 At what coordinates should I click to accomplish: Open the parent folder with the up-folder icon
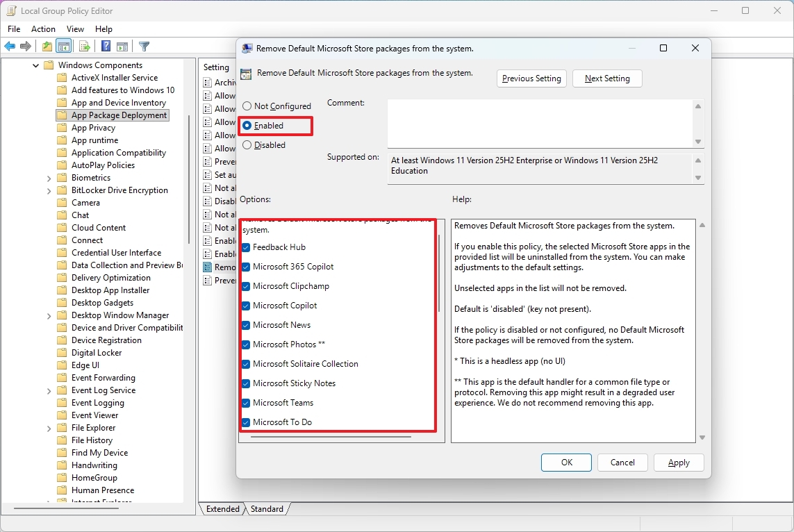(46, 46)
